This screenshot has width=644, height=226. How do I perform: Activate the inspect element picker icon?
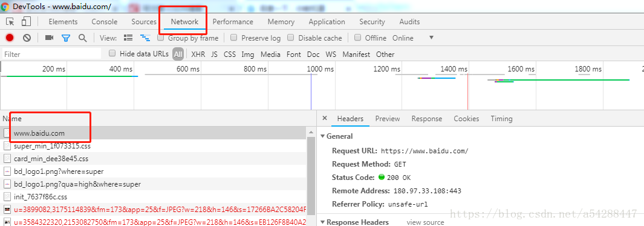(10, 22)
